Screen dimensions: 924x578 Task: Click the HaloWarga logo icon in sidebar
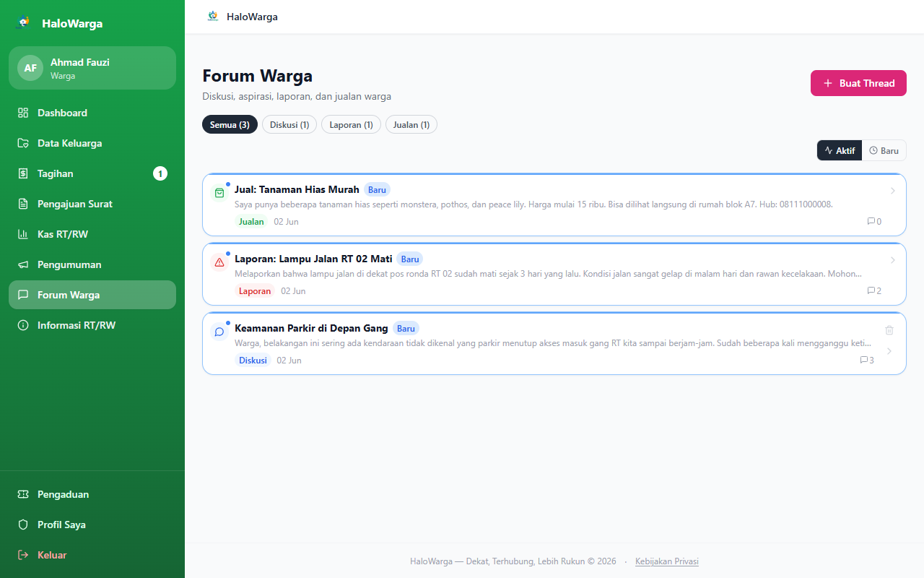(x=24, y=22)
